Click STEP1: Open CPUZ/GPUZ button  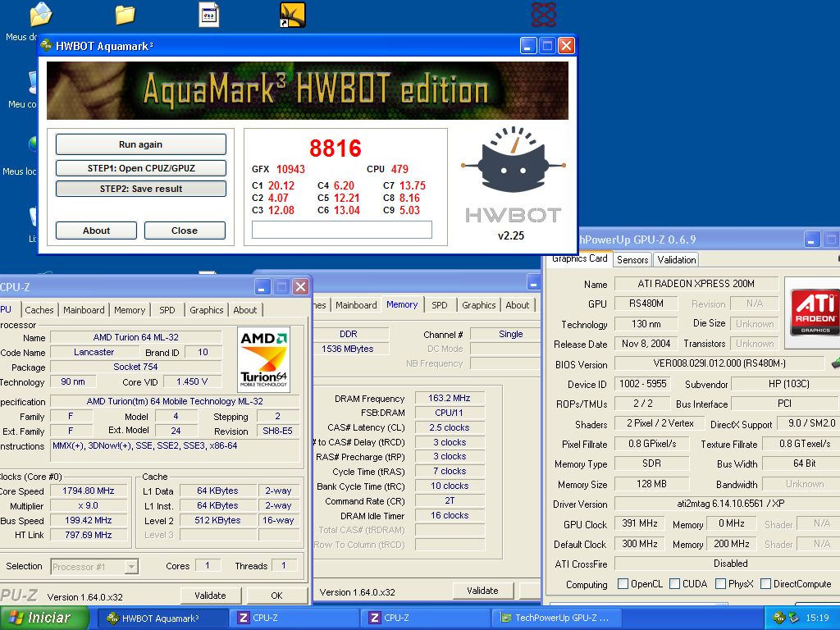click(x=141, y=167)
